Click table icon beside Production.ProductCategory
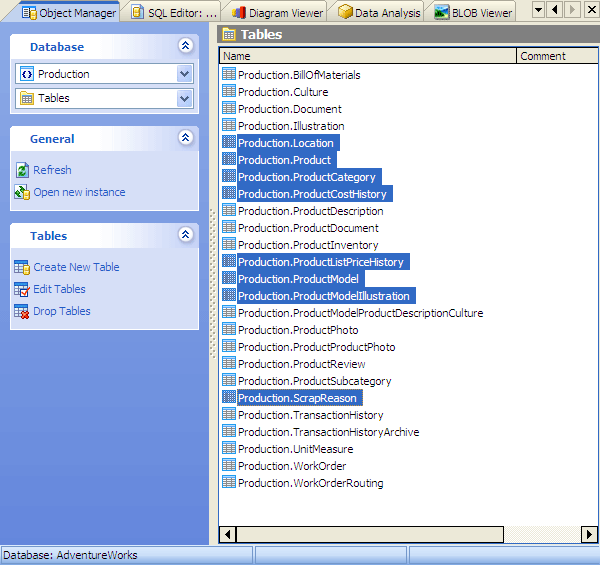This screenshot has width=600, height=565. coord(229,176)
